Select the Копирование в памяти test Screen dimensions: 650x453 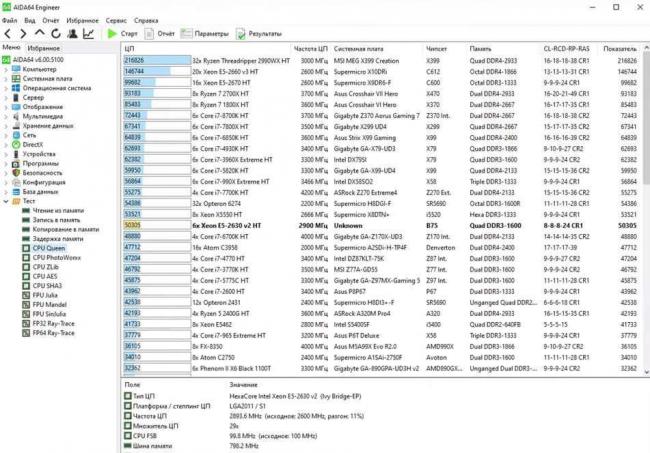(x=66, y=229)
